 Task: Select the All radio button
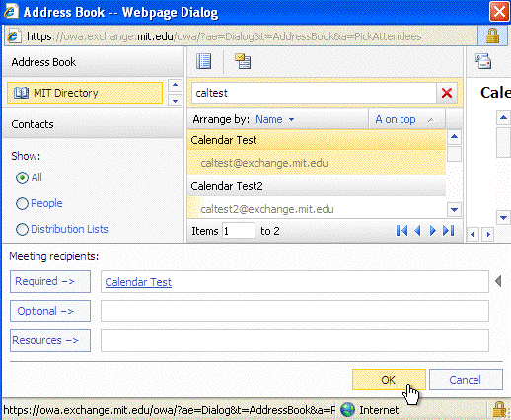[22, 178]
